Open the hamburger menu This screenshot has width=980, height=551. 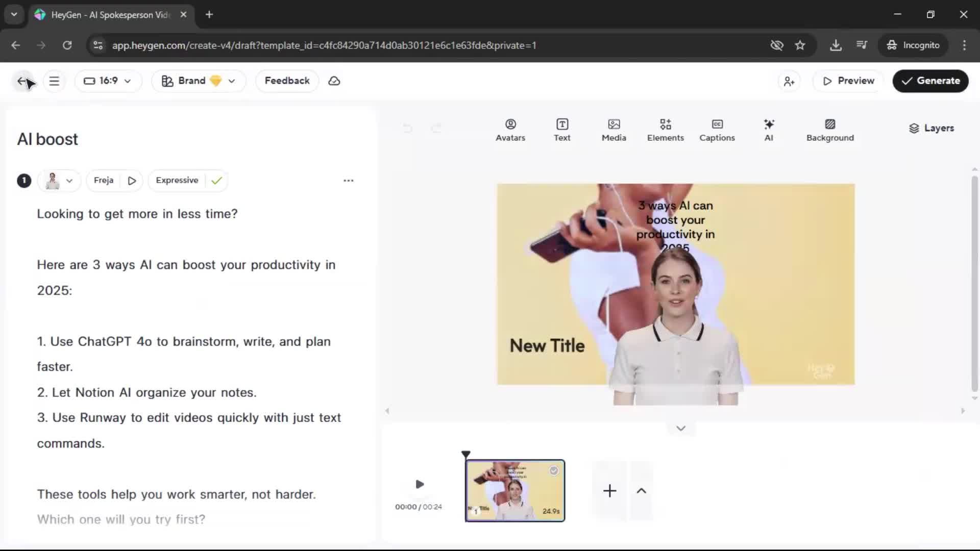coord(54,81)
